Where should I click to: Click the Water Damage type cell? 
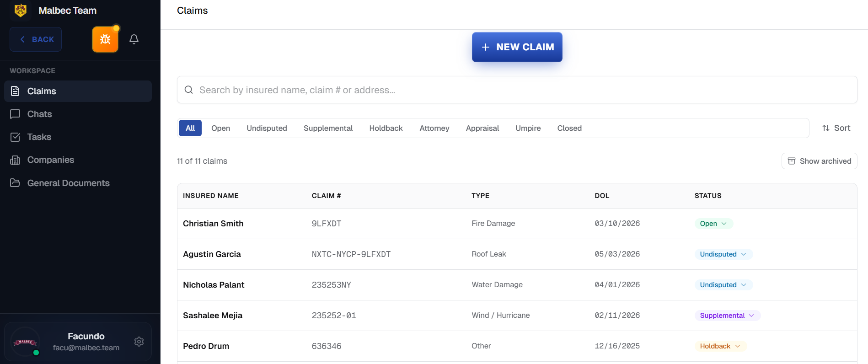[x=497, y=284]
